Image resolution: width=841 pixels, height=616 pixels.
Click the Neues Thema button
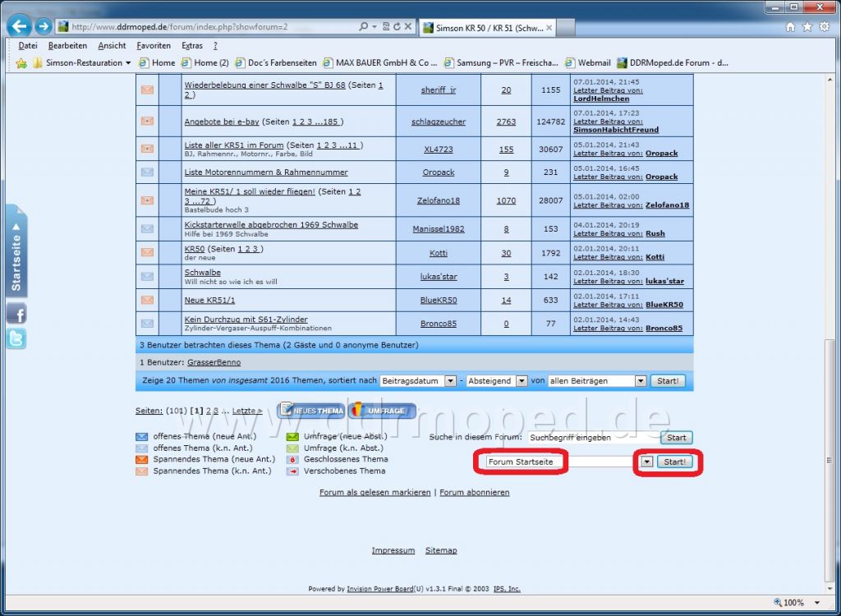pos(311,411)
